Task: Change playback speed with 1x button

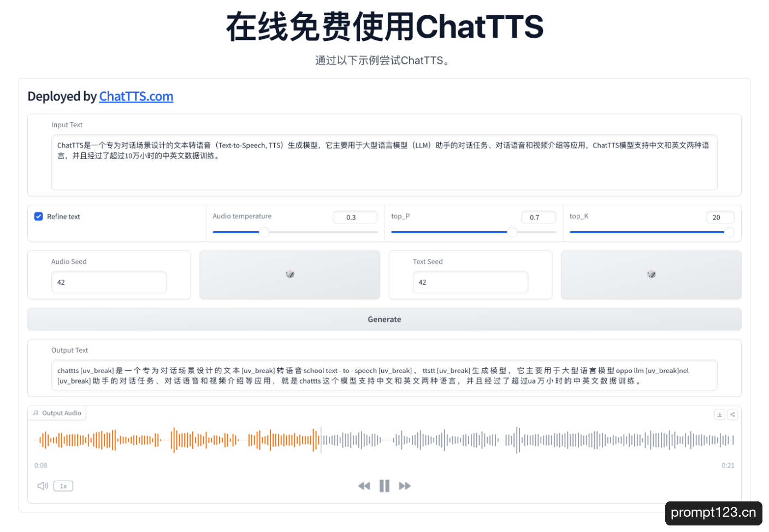Action: tap(63, 486)
